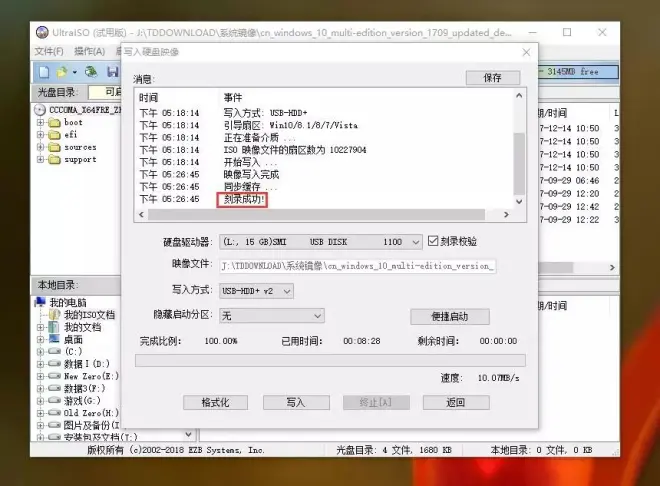Screen dimensions: 660x486
Task: Click the 便捷启动 button
Action: point(450,317)
